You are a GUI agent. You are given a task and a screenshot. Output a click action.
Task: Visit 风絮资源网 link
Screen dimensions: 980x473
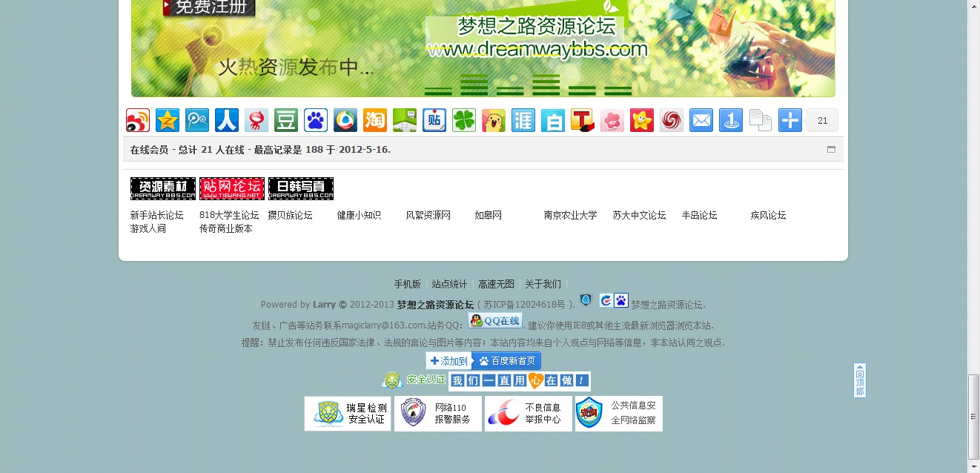coord(428,215)
